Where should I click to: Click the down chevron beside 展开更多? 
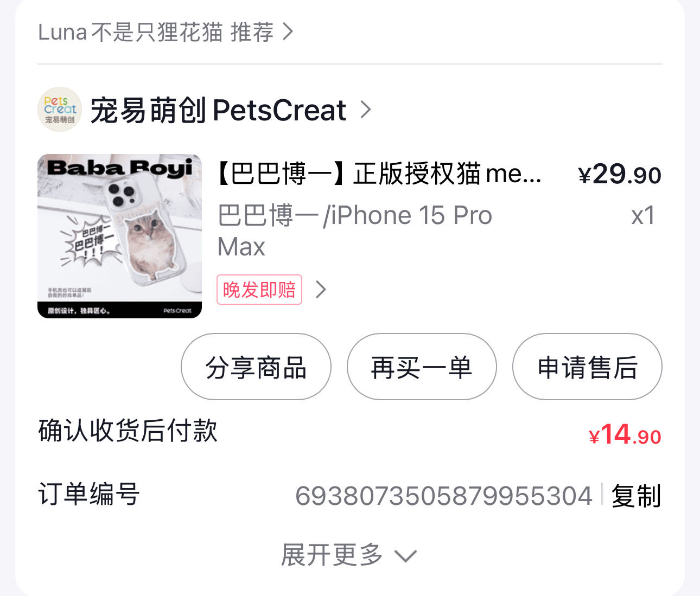pyautogui.click(x=405, y=556)
